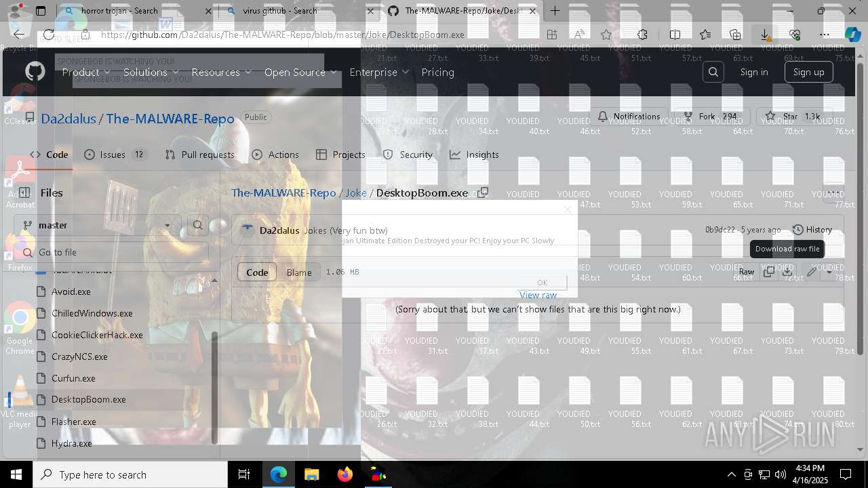Screen dimensions: 868x488
Task: Open the Fork count dropdown
Action: pyautogui.click(x=712, y=117)
